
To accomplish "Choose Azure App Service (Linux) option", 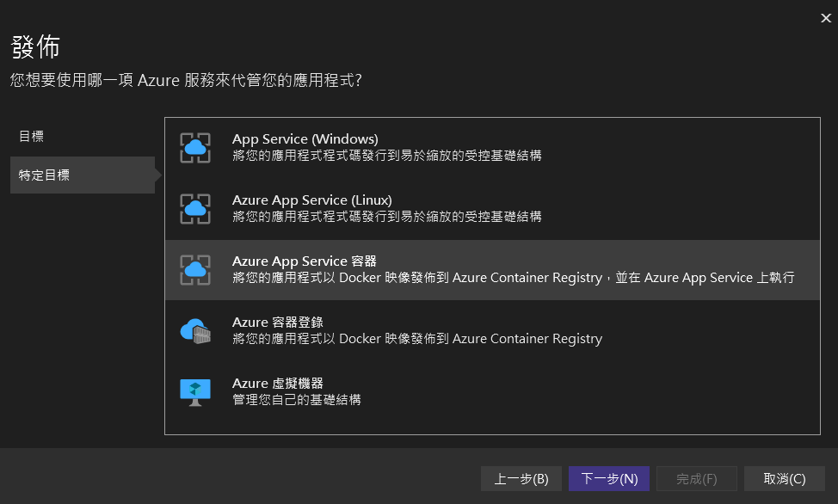I will click(x=311, y=200).
